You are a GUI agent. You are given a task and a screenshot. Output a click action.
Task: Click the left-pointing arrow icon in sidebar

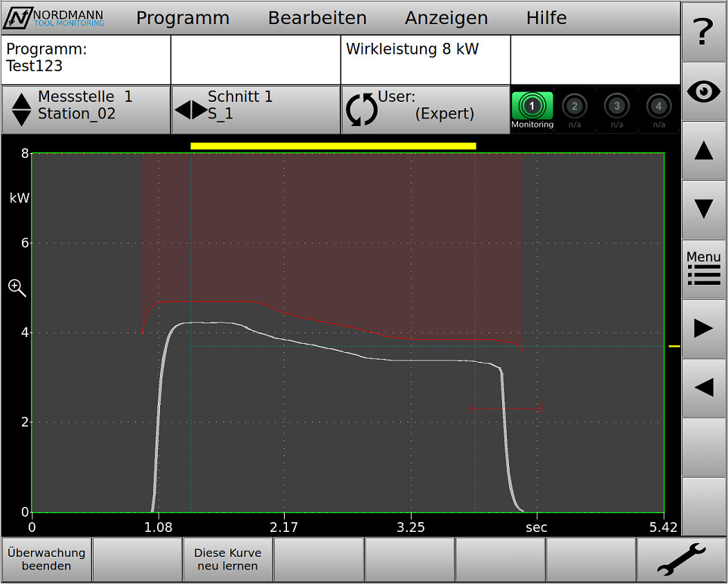coord(703,387)
